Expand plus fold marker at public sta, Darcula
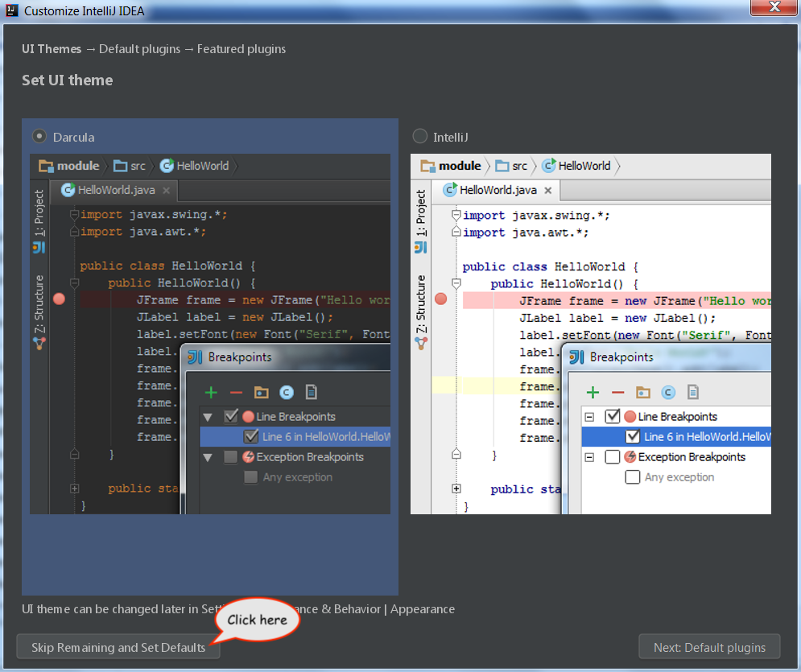Viewport: 801px width, 672px height. tap(74, 489)
